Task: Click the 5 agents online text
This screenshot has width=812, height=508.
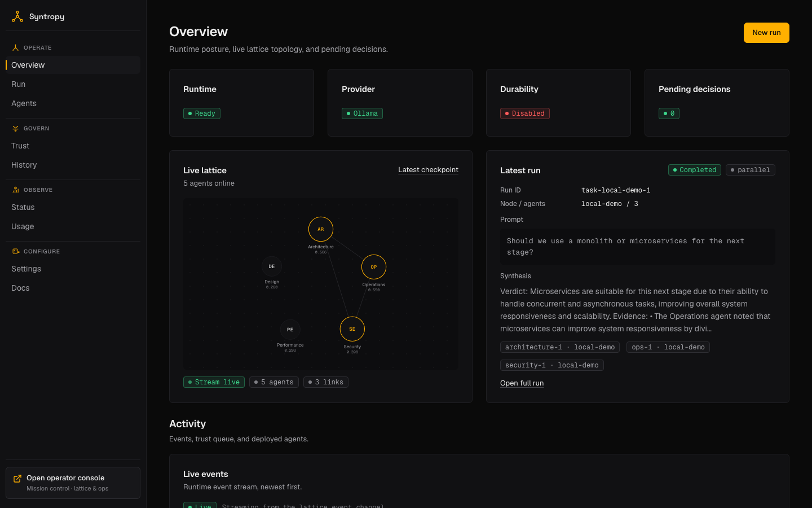Action: [209, 183]
